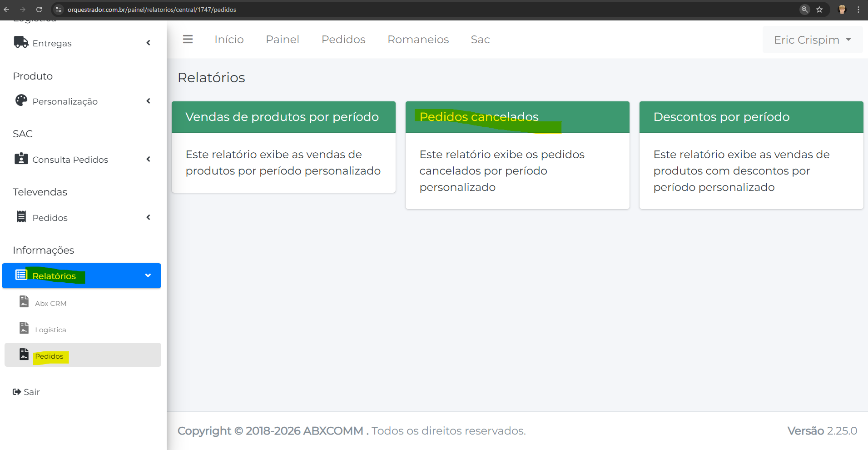Collapse the Relatórios menu chevron
This screenshot has width=868, height=450.
(x=148, y=275)
